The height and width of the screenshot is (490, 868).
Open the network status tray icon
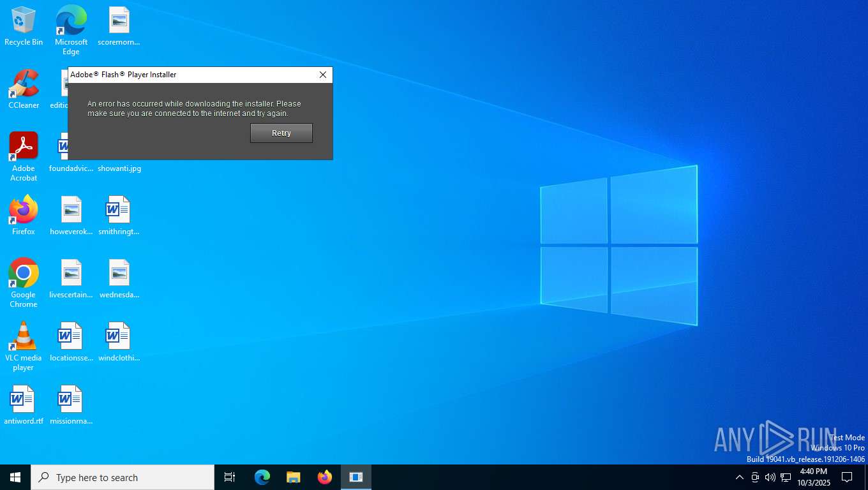click(786, 477)
